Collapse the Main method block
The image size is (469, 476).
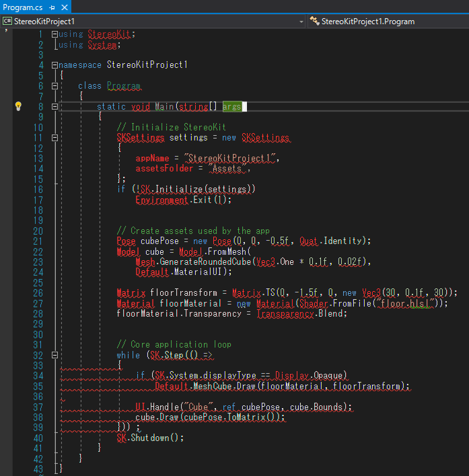click(55, 107)
